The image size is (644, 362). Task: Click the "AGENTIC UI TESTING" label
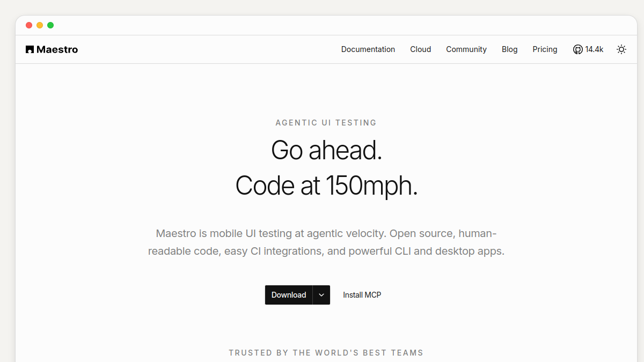326,123
